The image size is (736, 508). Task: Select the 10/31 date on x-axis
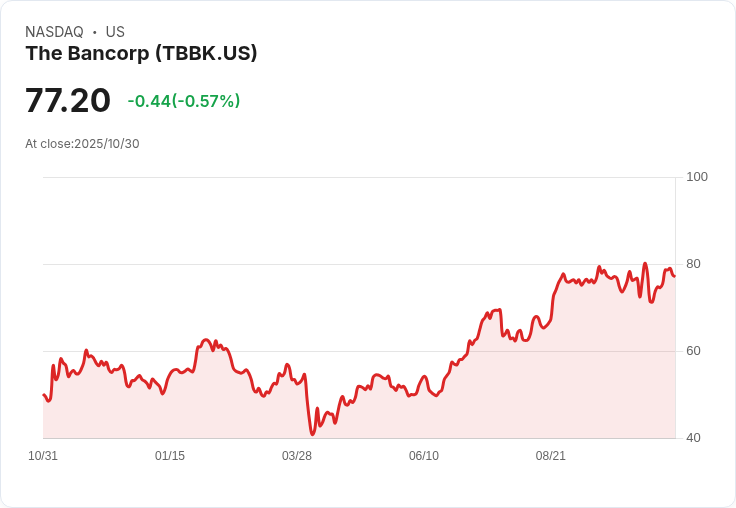[x=43, y=456]
